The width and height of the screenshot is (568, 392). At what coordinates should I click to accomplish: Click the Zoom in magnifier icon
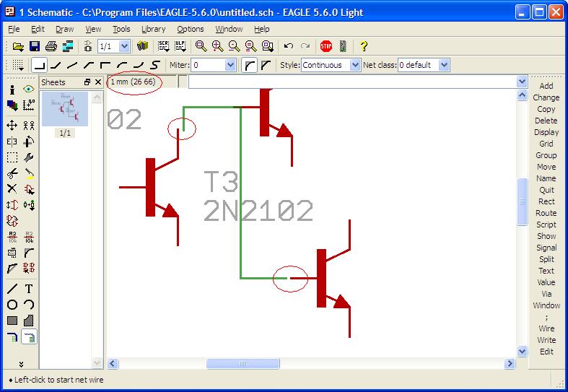pyautogui.click(x=218, y=46)
